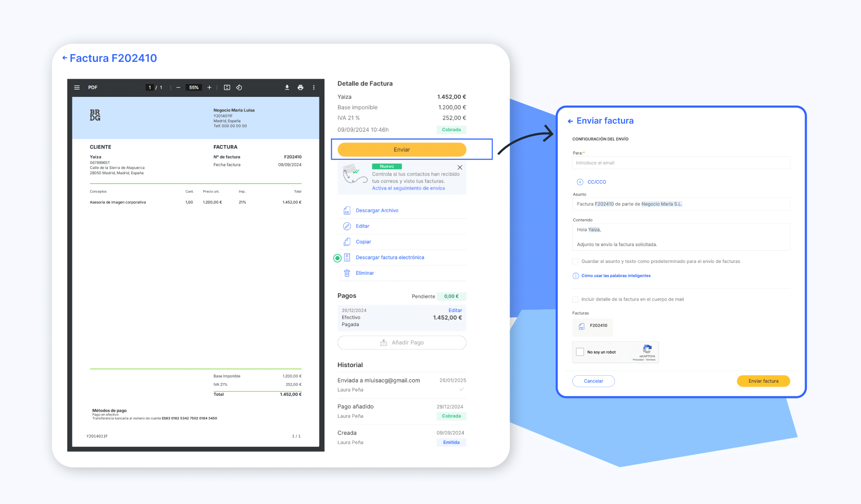Check the save subject as default checkbox

coord(575,262)
